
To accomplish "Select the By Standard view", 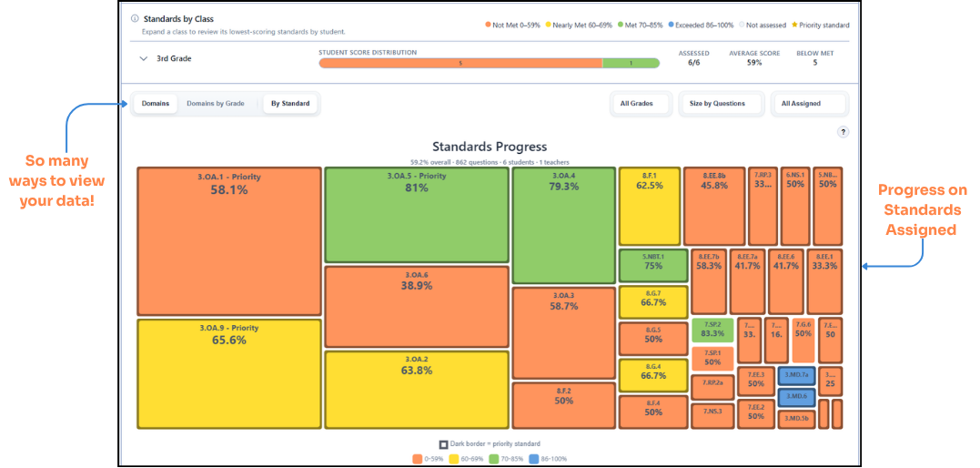I will (290, 104).
